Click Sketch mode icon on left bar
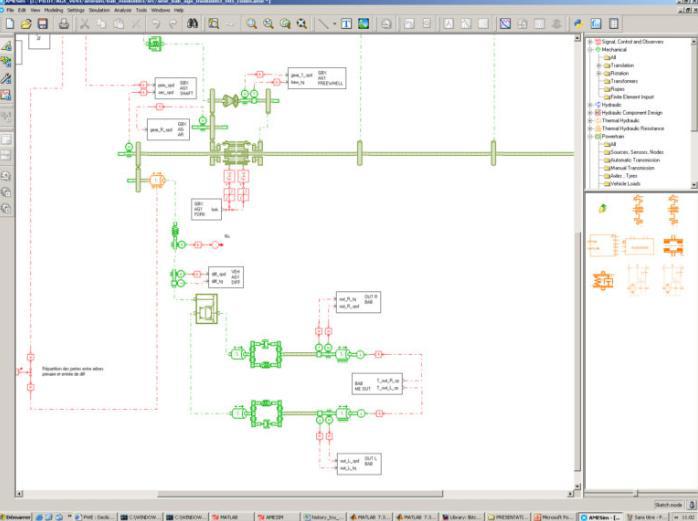Viewport: 698px width, 521px height. pos(6,45)
